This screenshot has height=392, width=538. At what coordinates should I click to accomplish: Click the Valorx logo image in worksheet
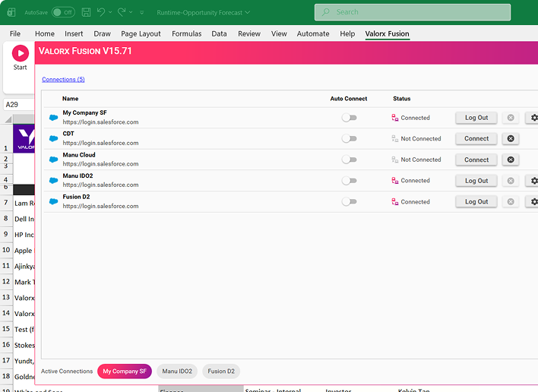24,138
